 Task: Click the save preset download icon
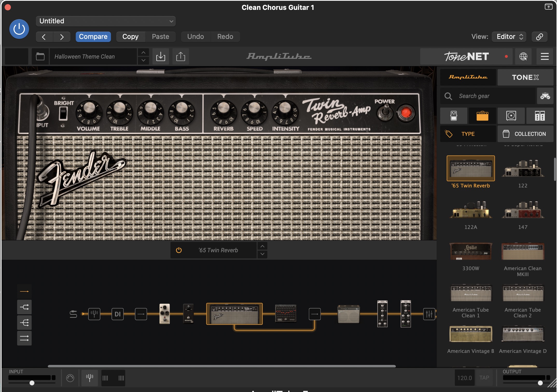point(161,56)
